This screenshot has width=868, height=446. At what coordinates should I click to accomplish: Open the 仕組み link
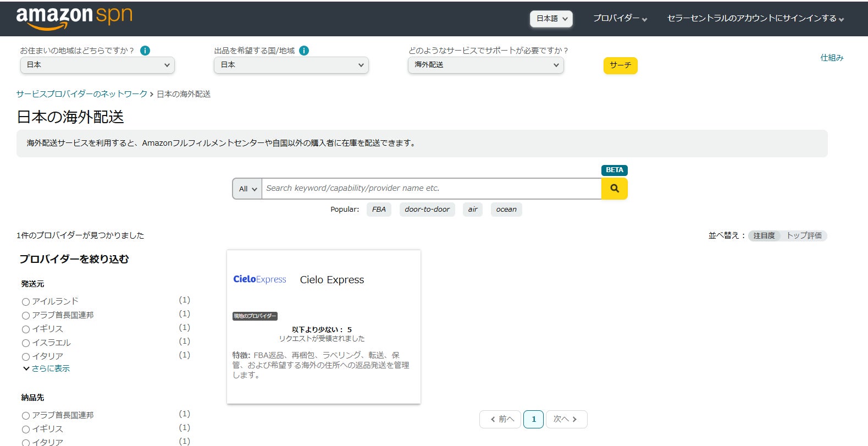tap(832, 58)
